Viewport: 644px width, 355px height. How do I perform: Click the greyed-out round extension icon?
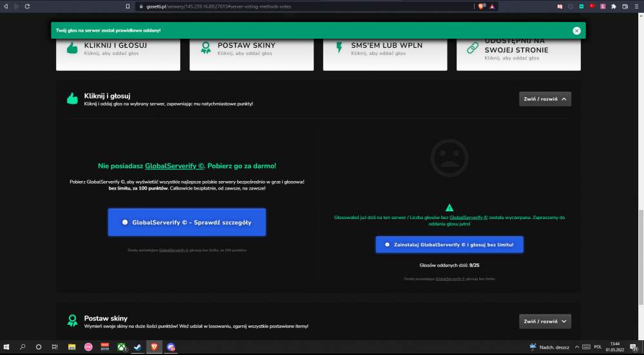[x=571, y=6]
